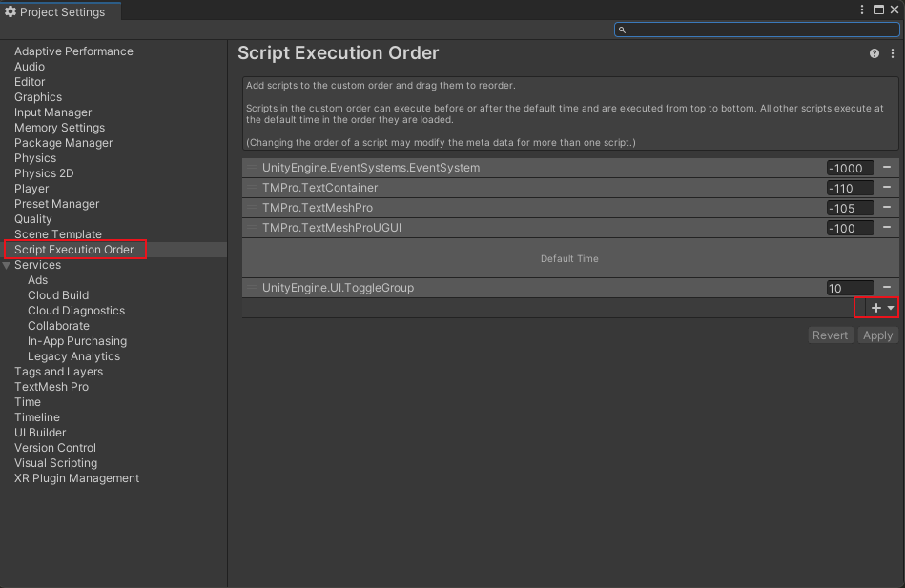Remove ToggleGroup script with minus icon

(887, 288)
